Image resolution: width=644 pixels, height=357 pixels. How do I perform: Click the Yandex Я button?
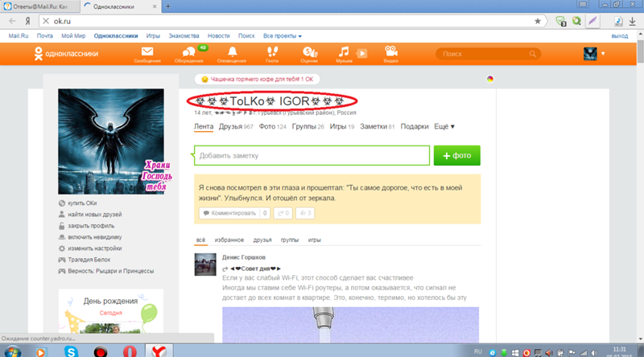(x=28, y=21)
